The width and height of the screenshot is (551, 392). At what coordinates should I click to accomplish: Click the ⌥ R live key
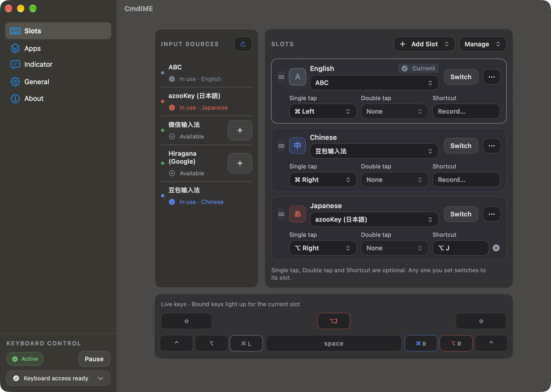coord(456,343)
